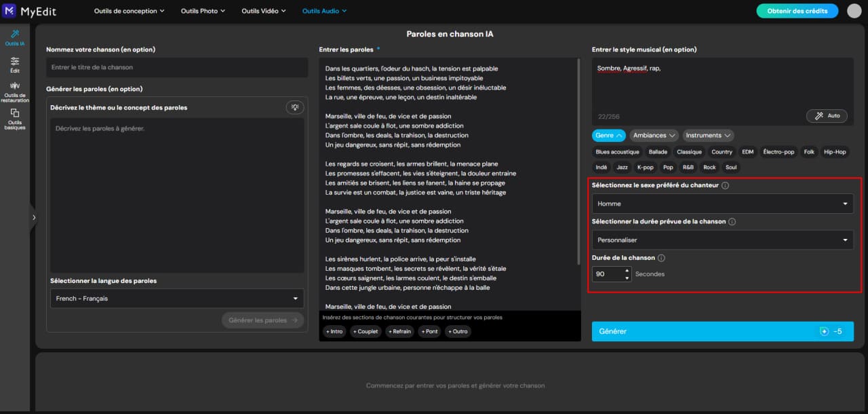This screenshot has height=414, width=868.
Task: Select the Pop genre tag
Action: click(669, 168)
